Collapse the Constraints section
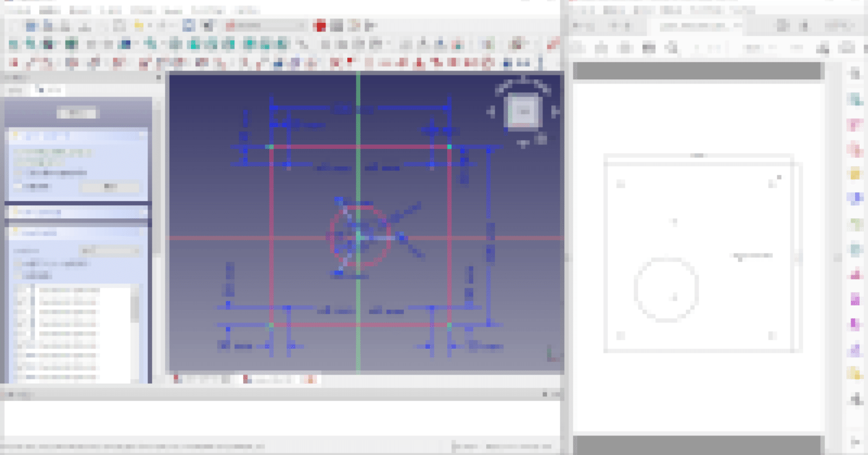The height and width of the screenshot is (455, 868). [x=142, y=233]
